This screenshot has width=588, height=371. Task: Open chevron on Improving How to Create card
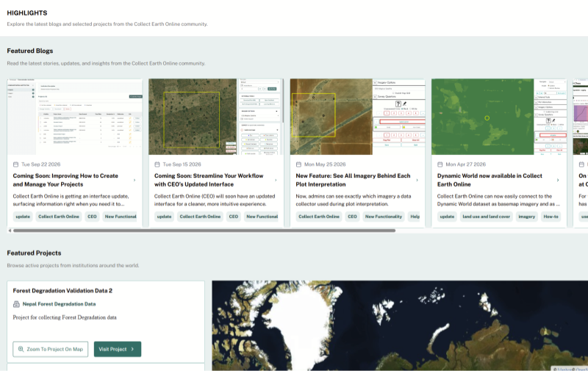pyautogui.click(x=135, y=180)
